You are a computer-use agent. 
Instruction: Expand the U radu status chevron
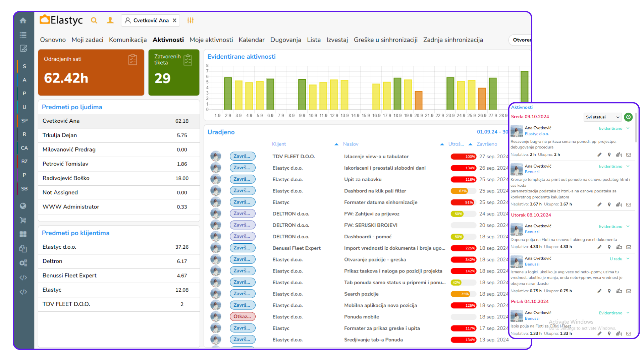[x=628, y=259]
